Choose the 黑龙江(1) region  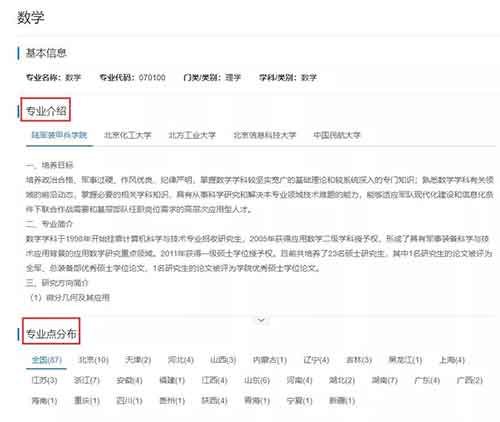405,360
